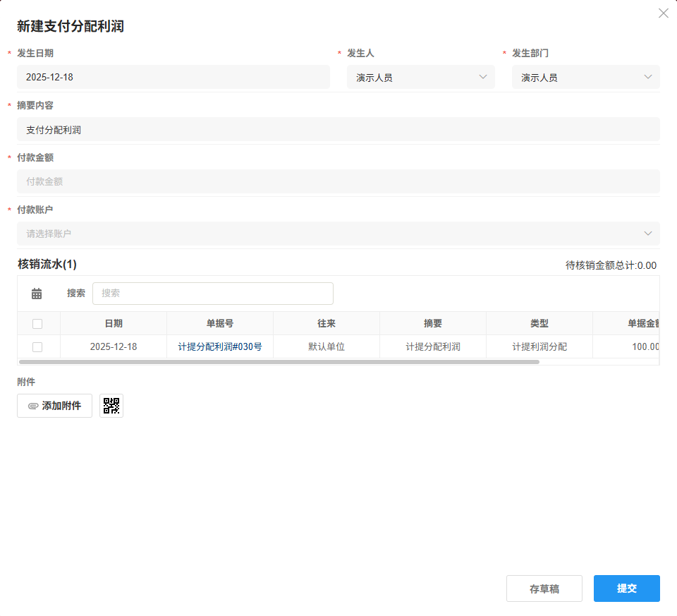Click the QR code icon beside 添加附件

coord(111,406)
